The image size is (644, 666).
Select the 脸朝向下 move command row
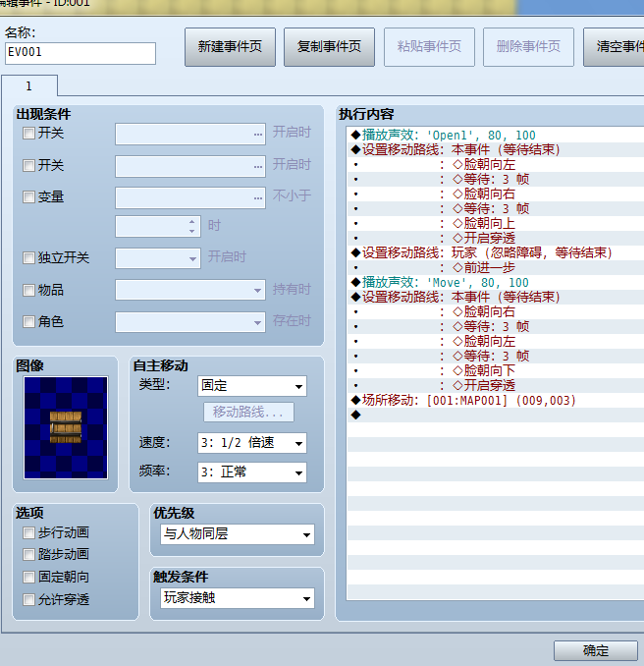(496, 370)
